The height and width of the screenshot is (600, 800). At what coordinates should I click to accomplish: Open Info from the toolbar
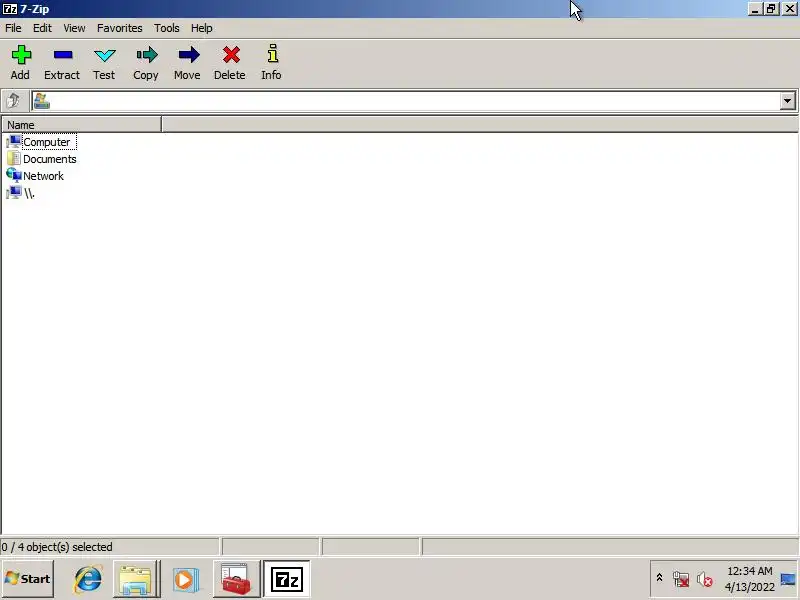(271, 62)
